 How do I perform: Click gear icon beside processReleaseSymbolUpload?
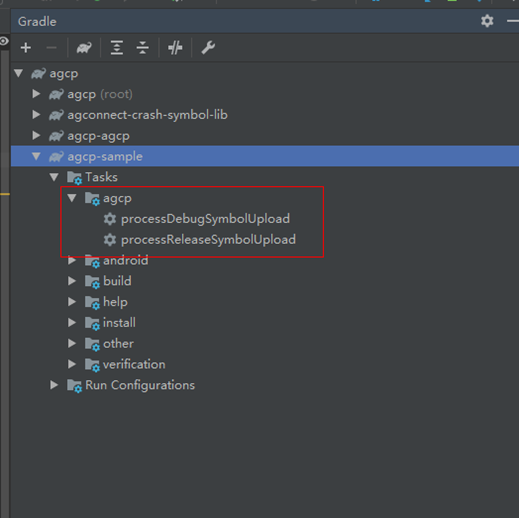point(110,240)
